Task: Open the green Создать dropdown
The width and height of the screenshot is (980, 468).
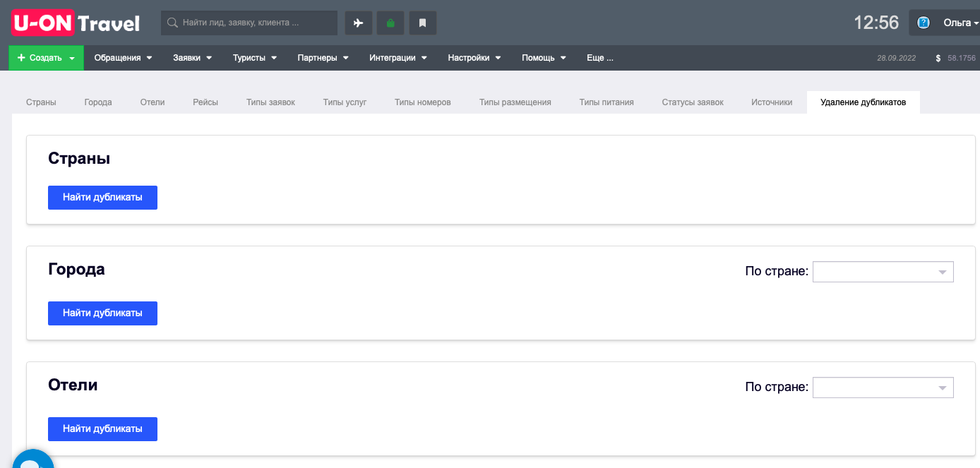Action: click(46, 58)
